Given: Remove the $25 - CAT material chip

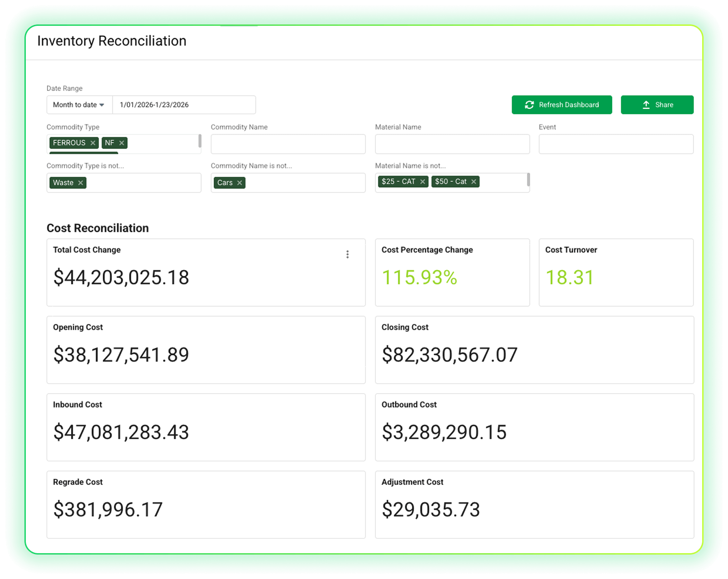Looking at the screenshot, I should point(422,182).
